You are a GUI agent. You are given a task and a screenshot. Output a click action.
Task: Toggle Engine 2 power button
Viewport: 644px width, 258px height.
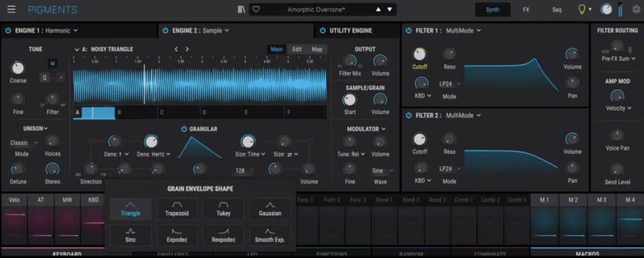pyautogui.click(x=165, y=30)
